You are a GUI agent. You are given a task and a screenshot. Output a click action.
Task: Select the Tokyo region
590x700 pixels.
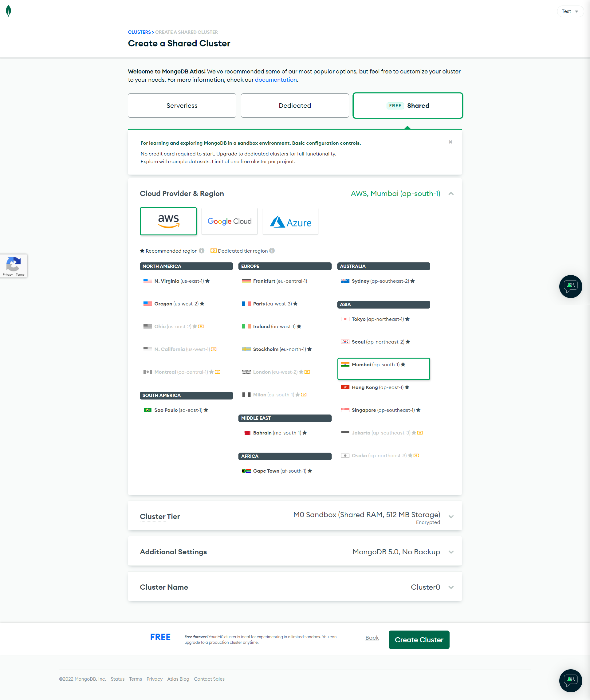point(377,319)
